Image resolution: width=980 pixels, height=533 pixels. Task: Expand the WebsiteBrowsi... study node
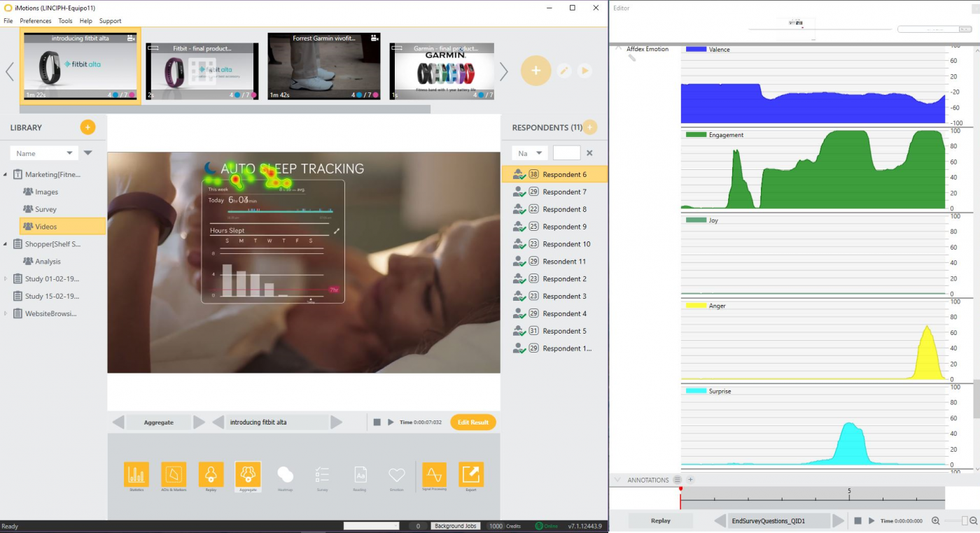(6, 313)
